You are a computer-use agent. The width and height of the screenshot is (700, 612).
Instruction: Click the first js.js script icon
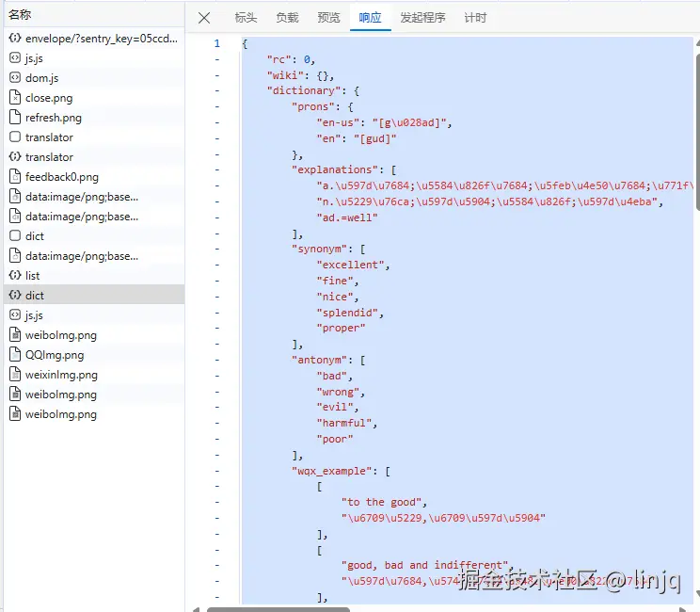click(15, 57)
